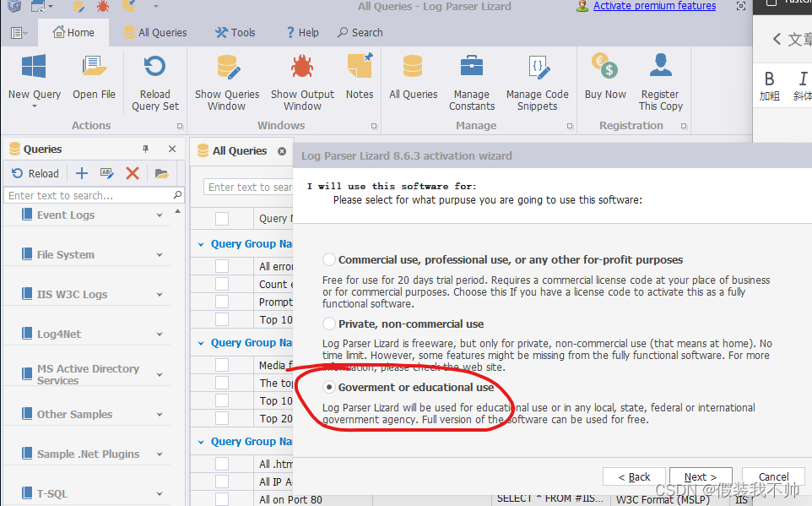Click Back button in wizard

coord(635,477)
